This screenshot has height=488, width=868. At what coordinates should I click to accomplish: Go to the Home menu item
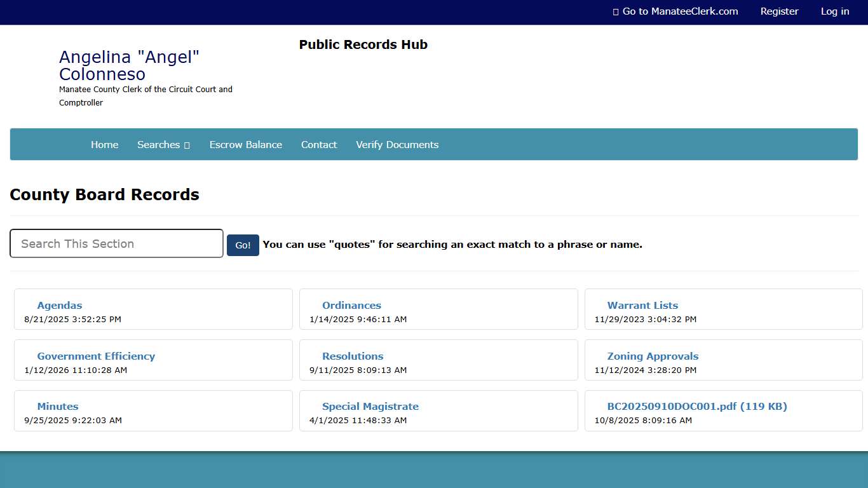(104, 145)
